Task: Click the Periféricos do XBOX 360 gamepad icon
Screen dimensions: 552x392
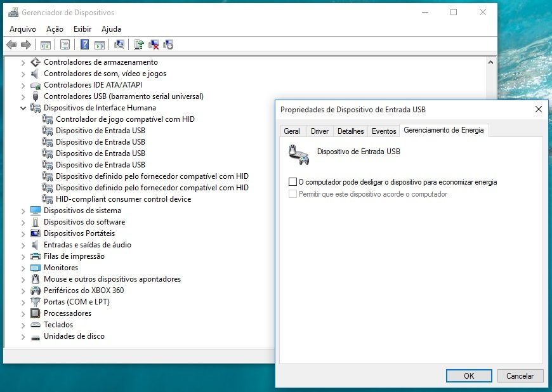Action: tap(35, 291)
